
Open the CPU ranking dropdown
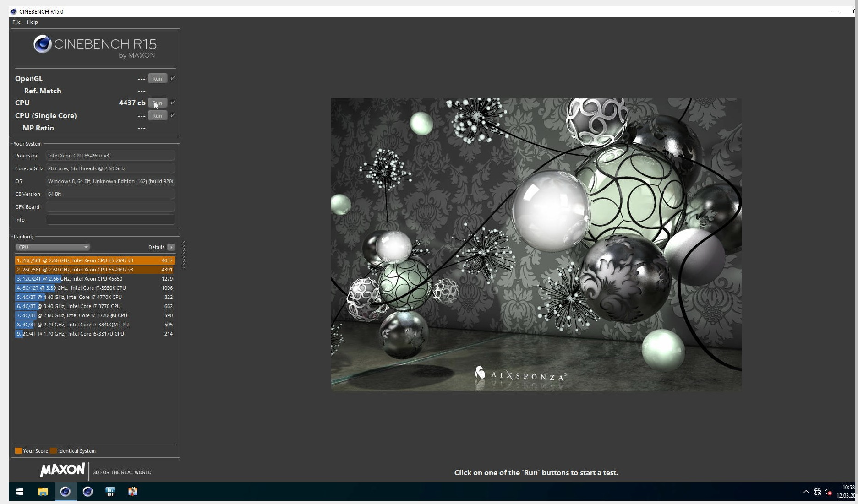tap(52, 247)
